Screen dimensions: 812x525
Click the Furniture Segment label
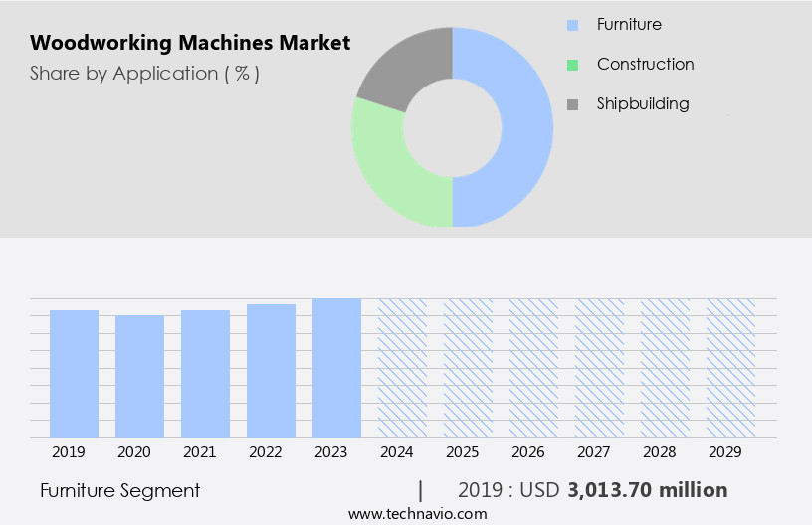pyautogui.click(x=119, y=490)
